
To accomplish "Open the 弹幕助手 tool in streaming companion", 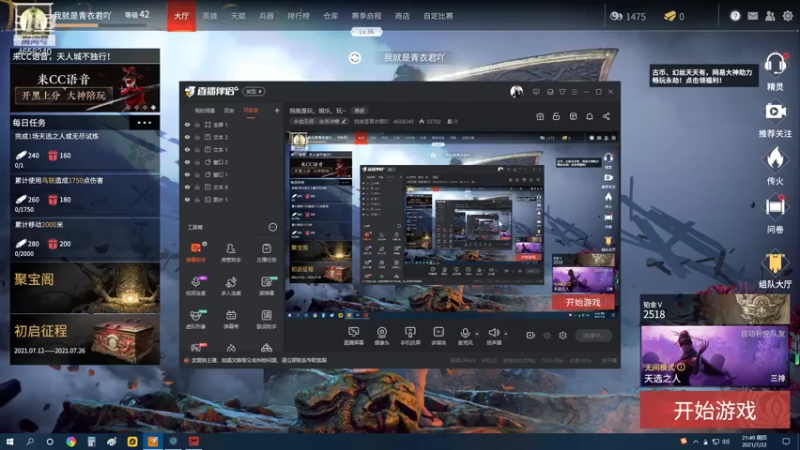I will pos(195,252).
